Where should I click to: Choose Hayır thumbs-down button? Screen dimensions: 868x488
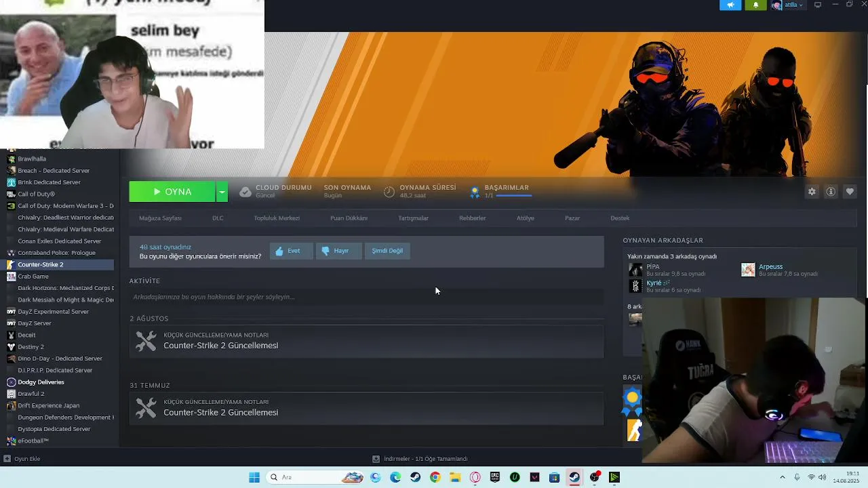pos(338,251)
